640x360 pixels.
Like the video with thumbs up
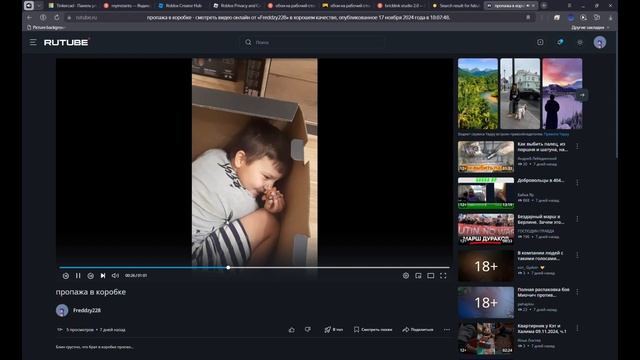pyautogui.click(x=291, y=329)
